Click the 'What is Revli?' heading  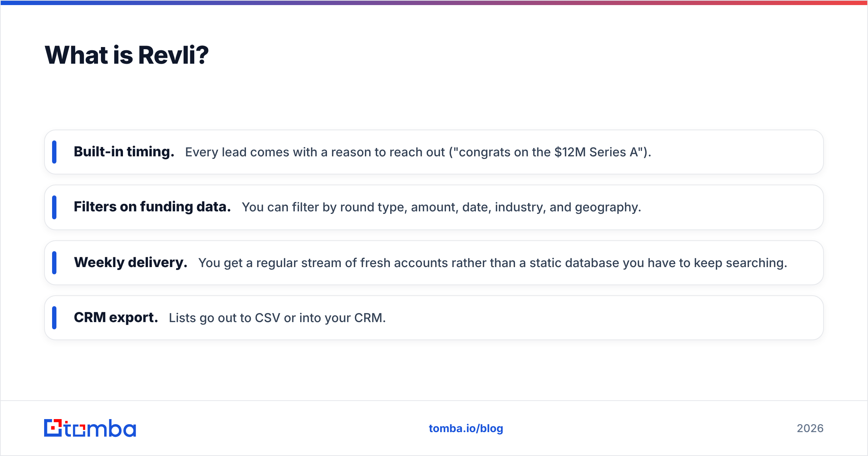point(127,55)
